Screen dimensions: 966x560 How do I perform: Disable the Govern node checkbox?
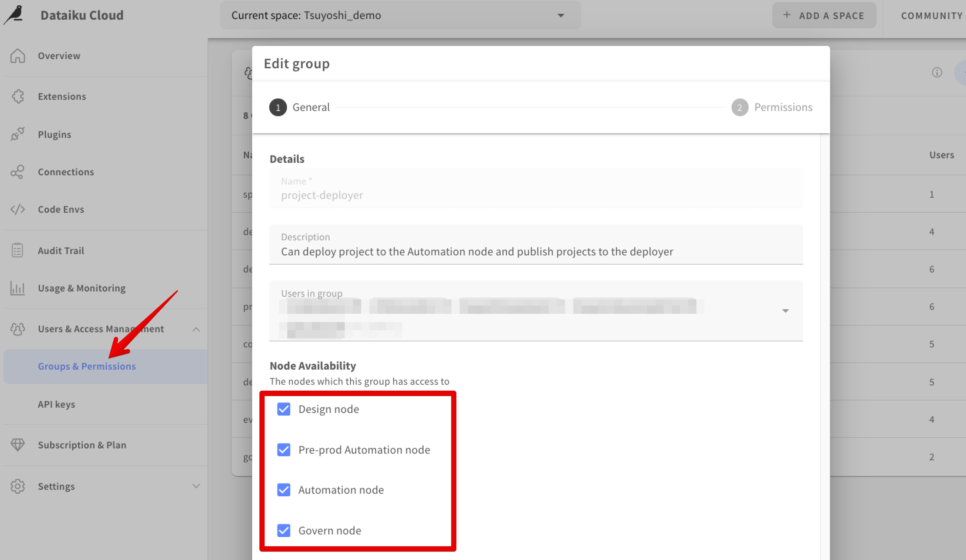(284, 530)
